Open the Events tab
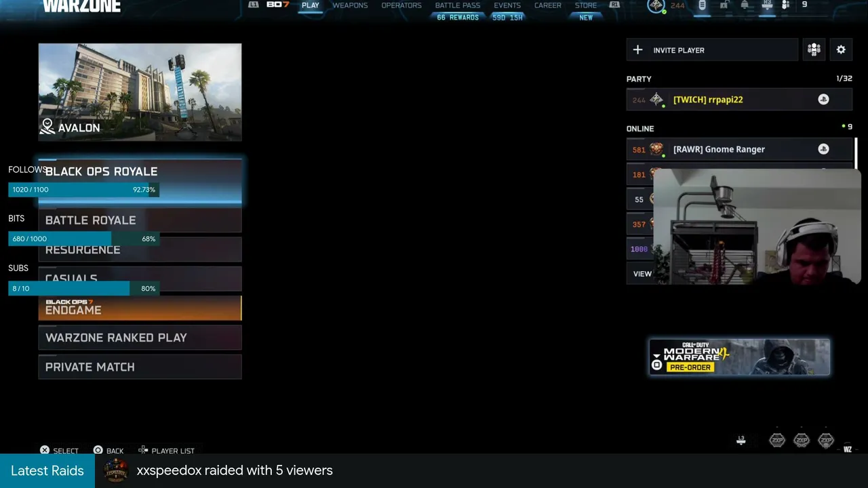The height and width of the screenshot is (488, 868). pyautogui.click(x=507, y=5)
